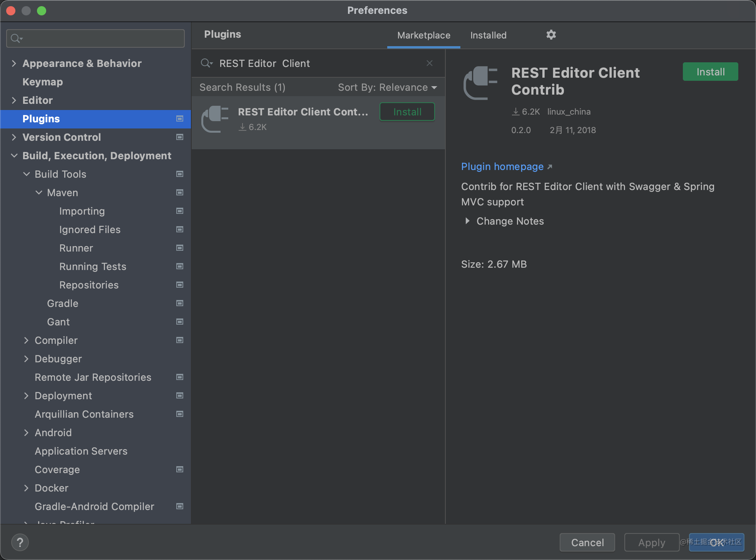This screenshot has height=560, width=756.
Task: Click the plug icon in the search result
Action: [215, 119]
